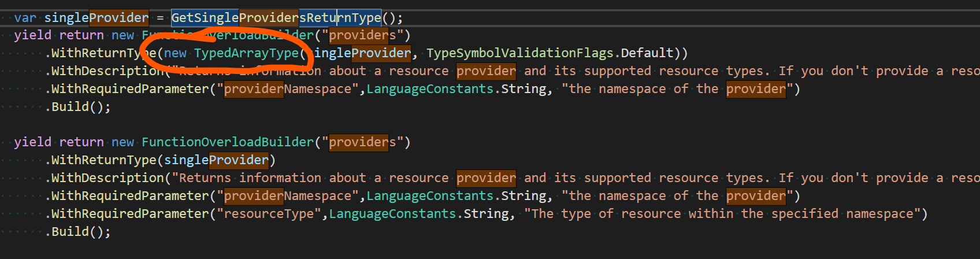Viewport: 980px width, 259px height.
Task: Click 'yield' in the first yield return statement
Action: (x=33, y=35)
